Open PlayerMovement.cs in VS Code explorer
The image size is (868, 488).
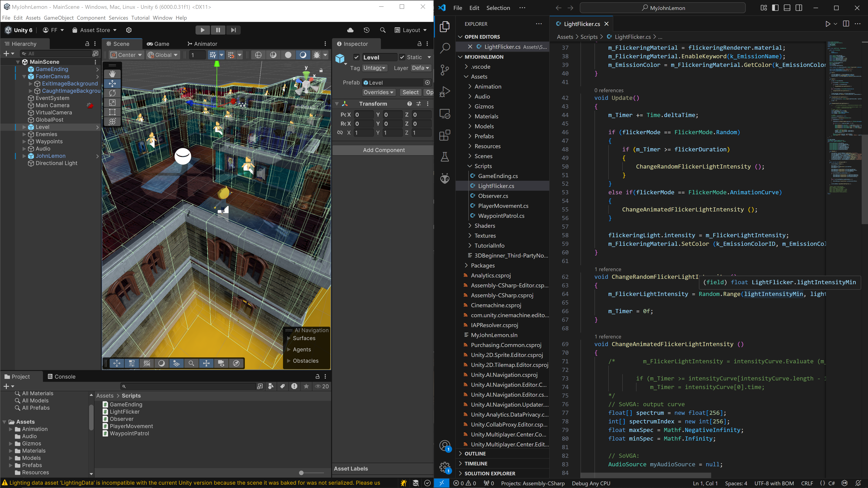pyautogui.click(x=503, y=206)
